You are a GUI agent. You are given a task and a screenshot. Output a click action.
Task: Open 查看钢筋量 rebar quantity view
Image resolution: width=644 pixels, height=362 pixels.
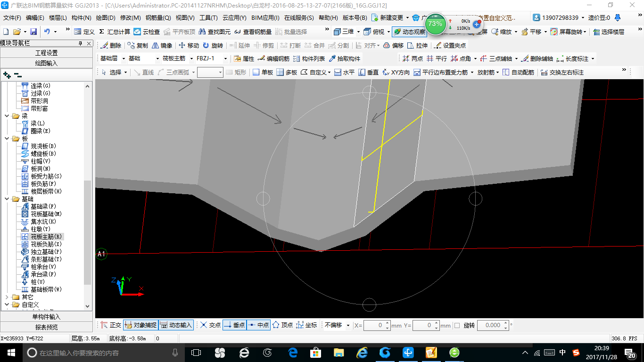click(253, 32)
